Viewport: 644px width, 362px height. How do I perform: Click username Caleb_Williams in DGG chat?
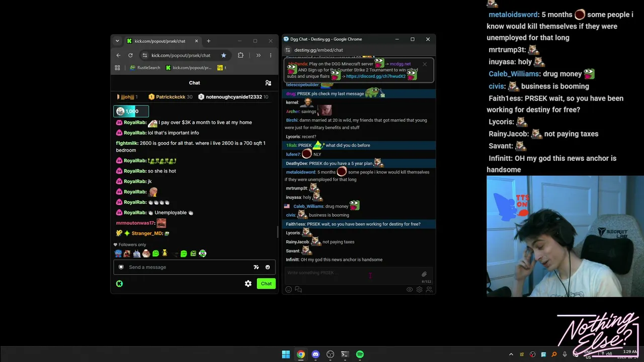[308, 206]
